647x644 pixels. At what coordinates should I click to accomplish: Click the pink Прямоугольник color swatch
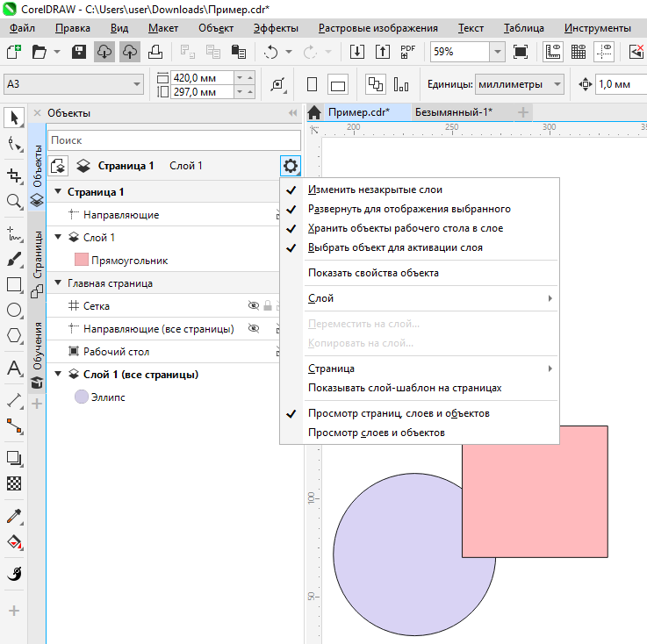(x=81, y=261)
